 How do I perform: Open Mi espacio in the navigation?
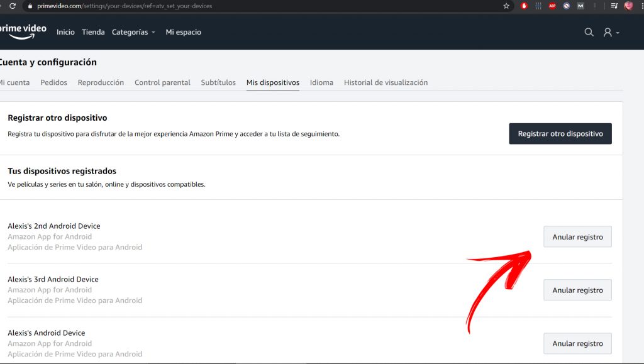[183, 32]
